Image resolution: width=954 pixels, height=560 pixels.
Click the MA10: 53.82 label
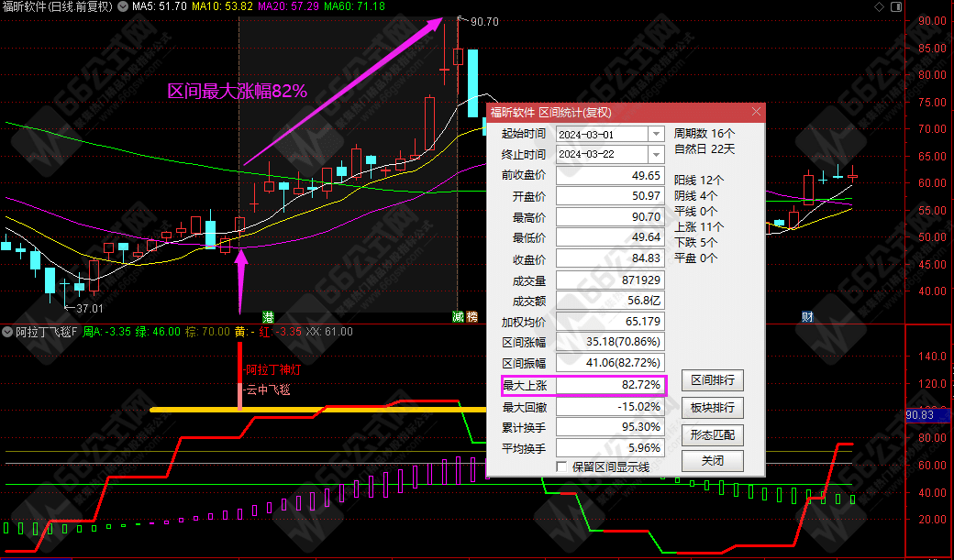223,7
